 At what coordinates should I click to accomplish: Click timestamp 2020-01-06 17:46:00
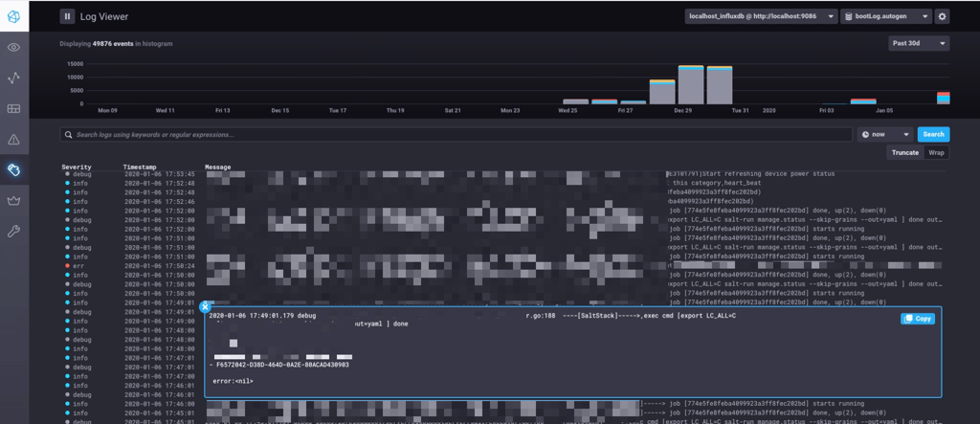(x=160, y=404)
